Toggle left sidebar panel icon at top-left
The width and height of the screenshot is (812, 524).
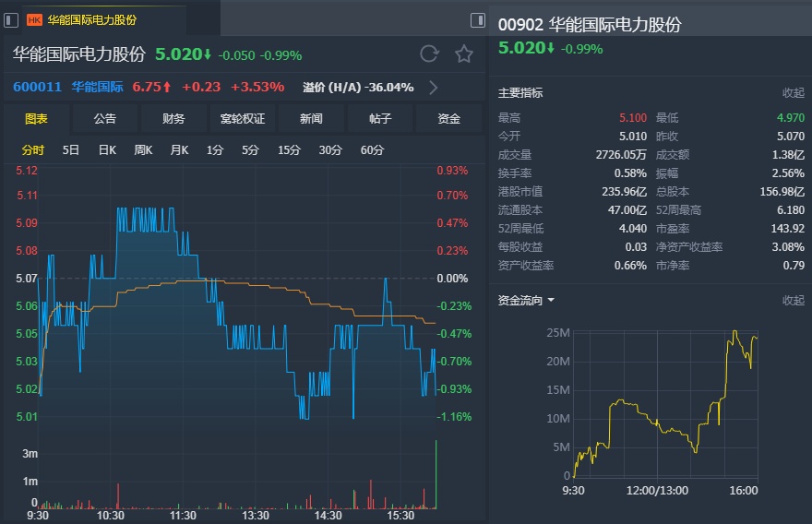[x=11, y=20]
